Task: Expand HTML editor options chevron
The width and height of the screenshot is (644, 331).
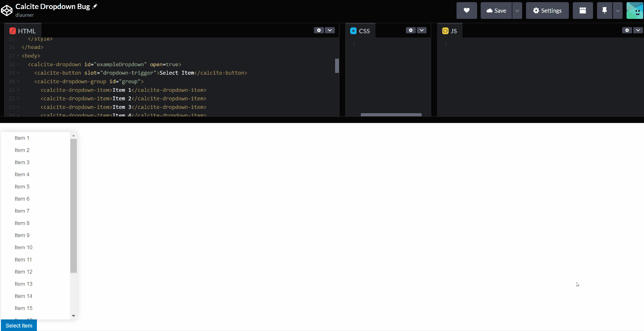Action: pos(330,30)
